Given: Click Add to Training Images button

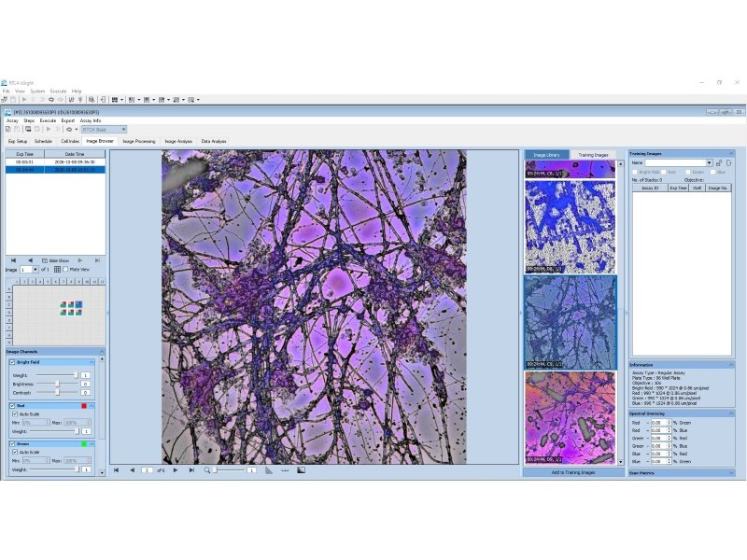Looking at the screenshot, I should tap(573, 472).
